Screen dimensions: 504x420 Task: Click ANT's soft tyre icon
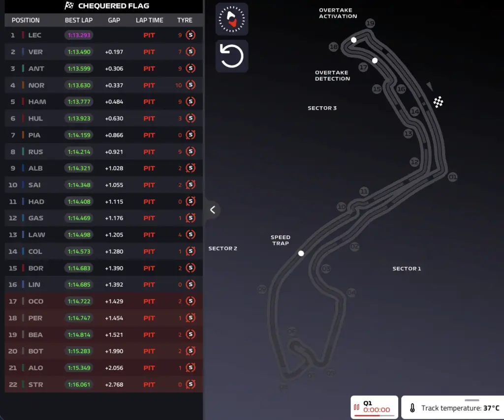click(190, 68)
